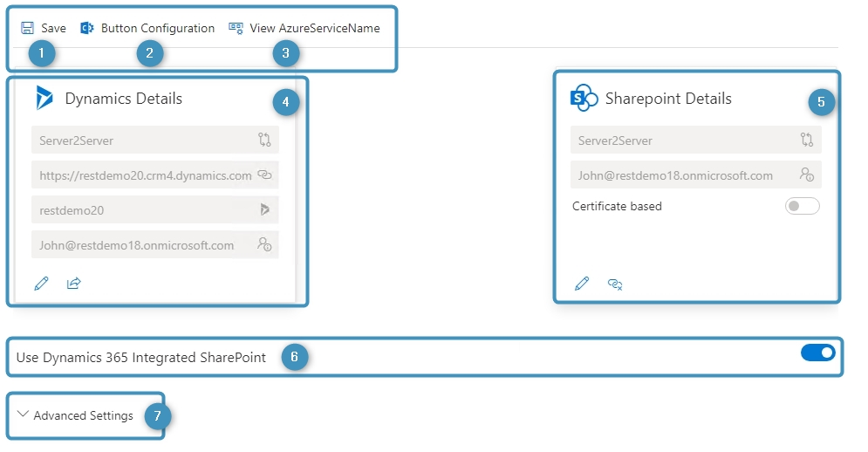Screen dimensions: 868x452
Task: Edit Dynamics Details with pencil icon
Action: pos(42,284)
